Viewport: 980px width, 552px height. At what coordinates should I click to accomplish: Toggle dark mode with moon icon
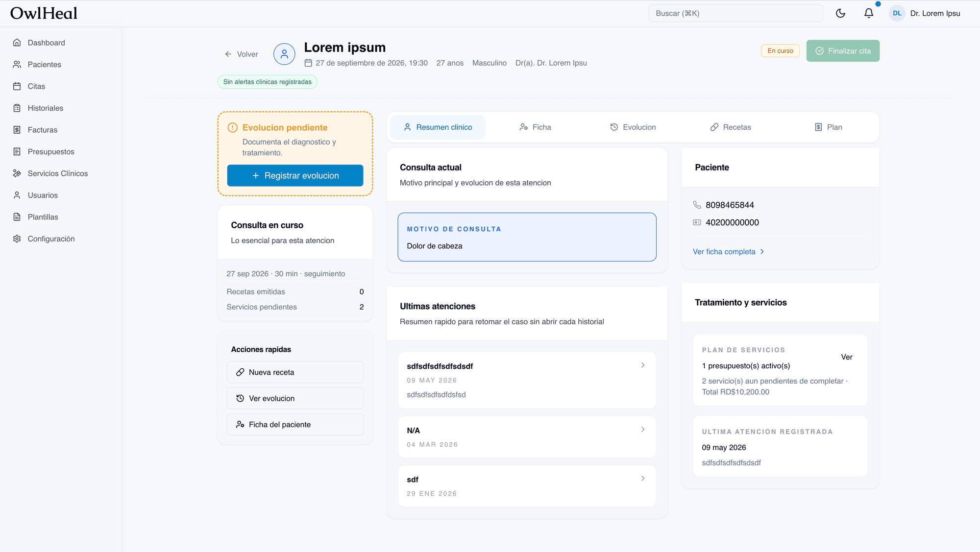pyautogui.click(x=841, y=13)
